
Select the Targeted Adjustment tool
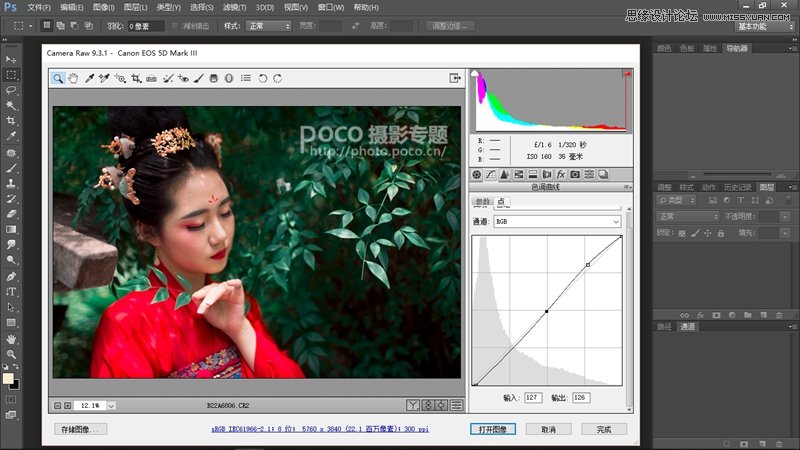[x=120, y=79]
